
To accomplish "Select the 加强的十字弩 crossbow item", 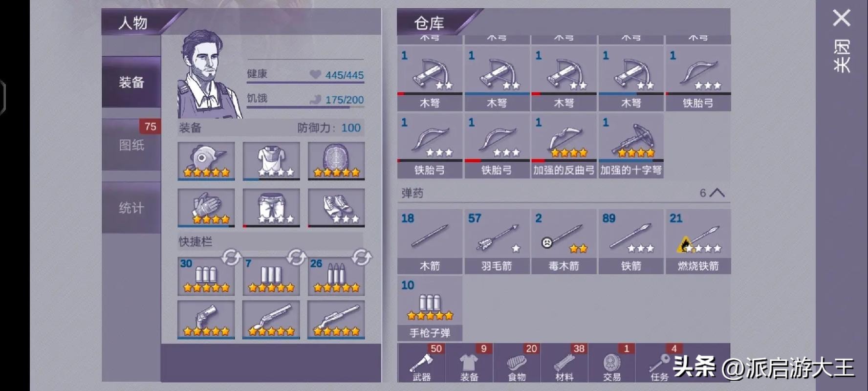I will [630, 146].
